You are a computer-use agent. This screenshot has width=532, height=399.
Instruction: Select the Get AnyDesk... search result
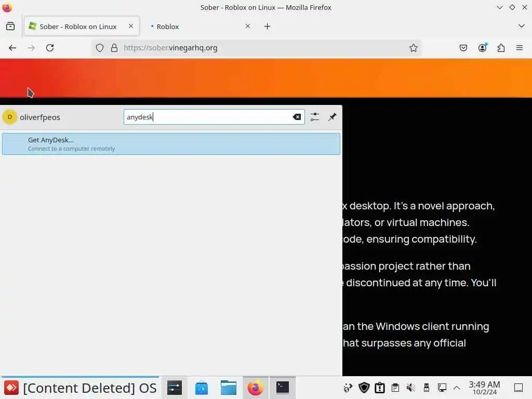[x=171, y=144]
